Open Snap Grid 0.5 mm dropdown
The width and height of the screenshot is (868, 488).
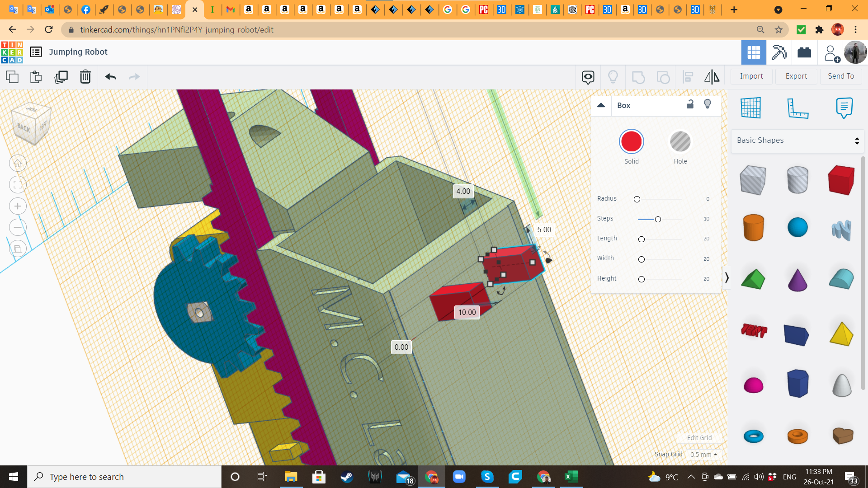tap(703, 455)
